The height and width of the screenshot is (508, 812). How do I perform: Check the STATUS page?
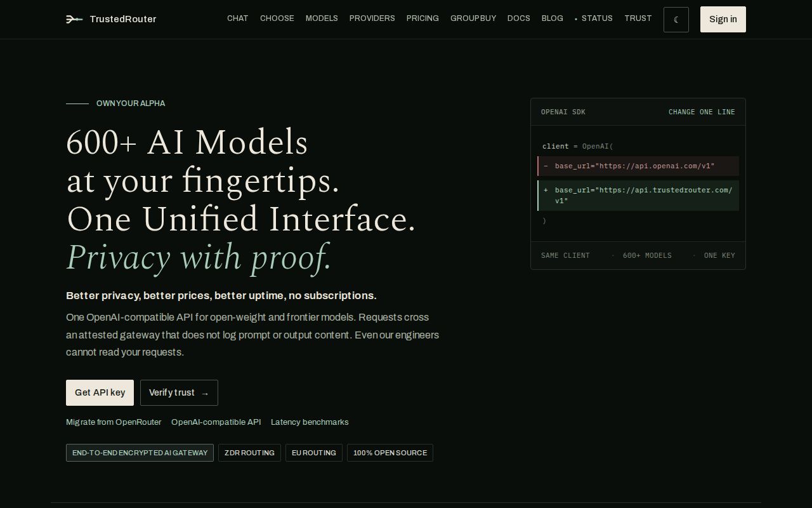[594, 18]
